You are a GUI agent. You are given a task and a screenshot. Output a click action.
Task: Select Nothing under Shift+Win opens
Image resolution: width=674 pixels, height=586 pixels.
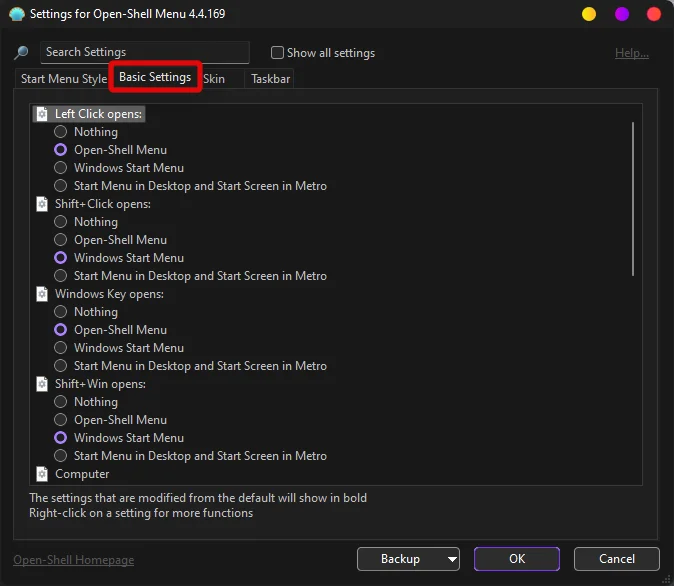pos(61,402)
